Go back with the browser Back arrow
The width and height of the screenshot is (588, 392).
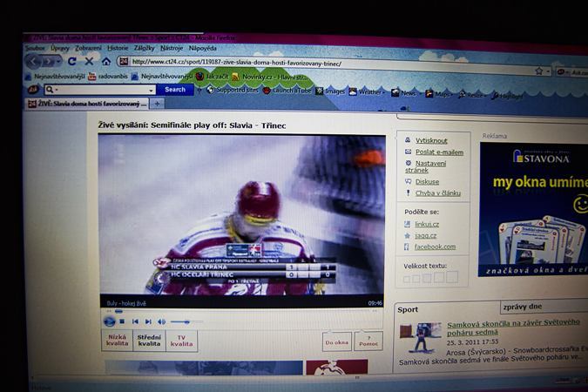(x=34, y=61)
